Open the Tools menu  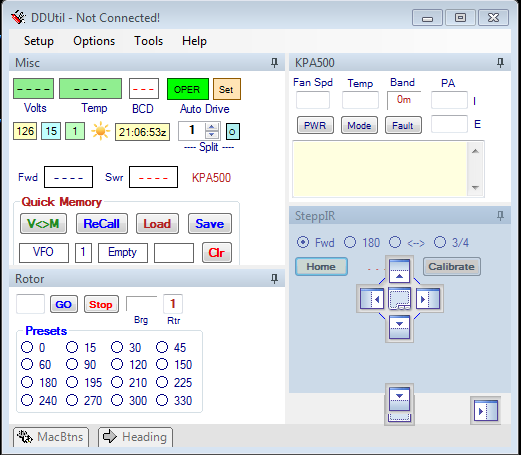(x=148, y=41)
